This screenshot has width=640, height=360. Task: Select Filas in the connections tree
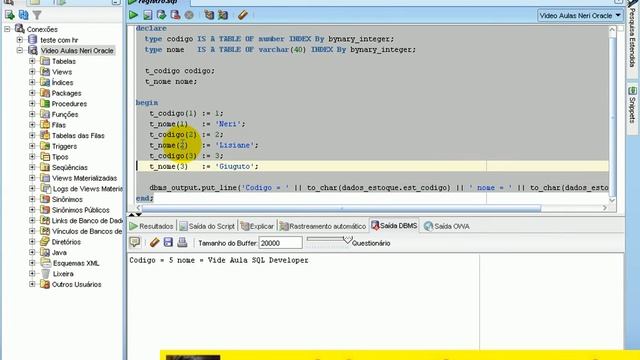[59, 125]
